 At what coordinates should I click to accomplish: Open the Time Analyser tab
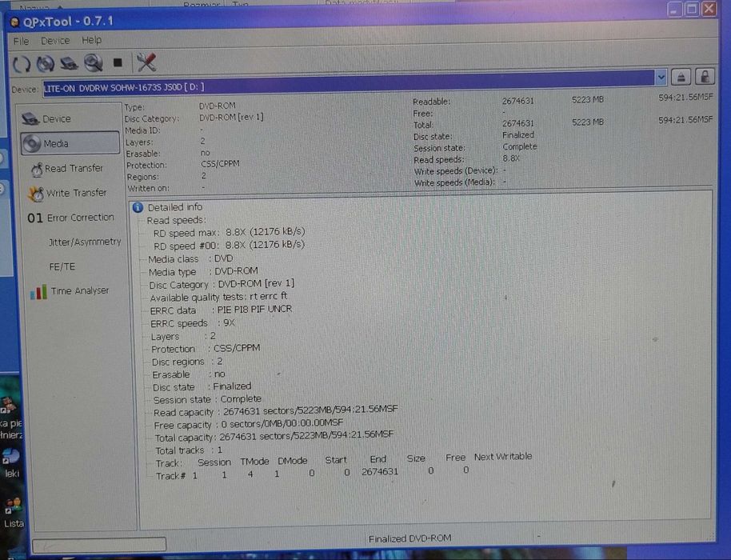70,291
